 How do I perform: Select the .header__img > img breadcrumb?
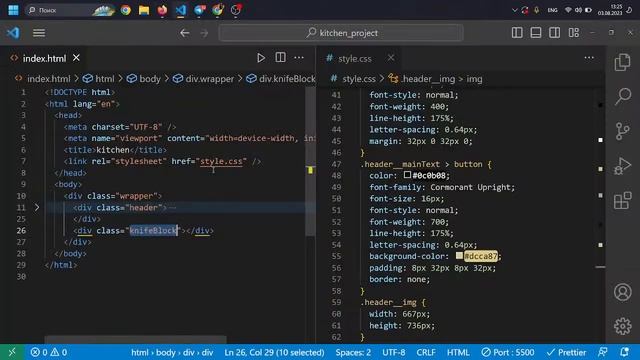436,79
